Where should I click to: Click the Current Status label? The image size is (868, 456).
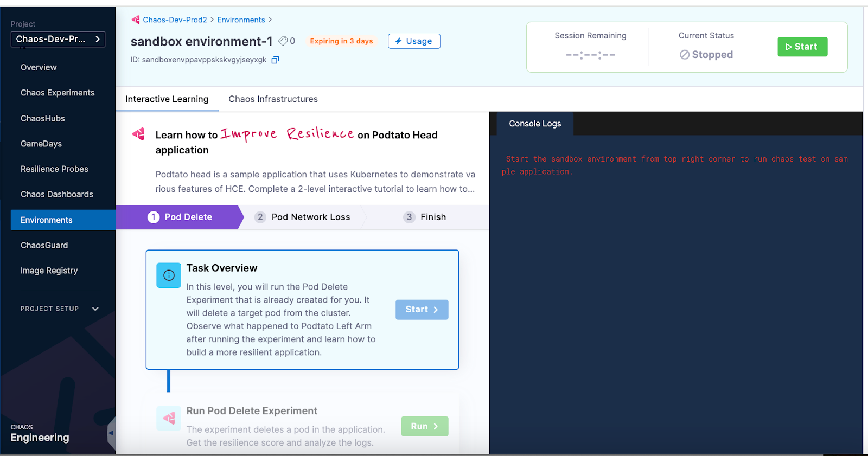[x=706, y=36]
